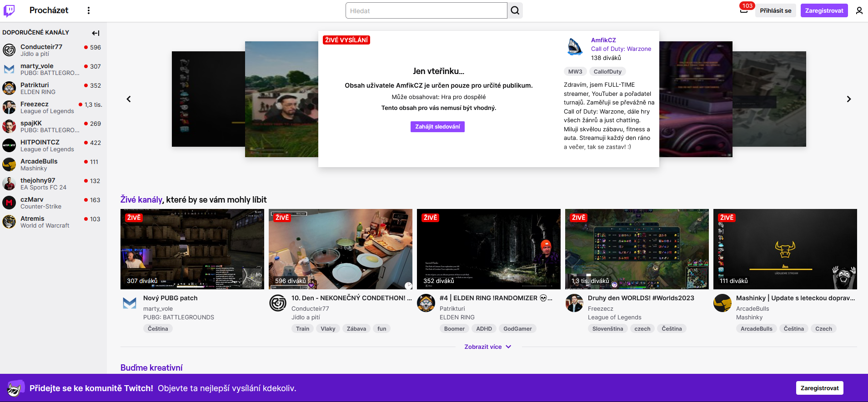Open HITPOINTCZ avatar in sidebar
This screenshot has width=868, height=402.
click(9, 145)
